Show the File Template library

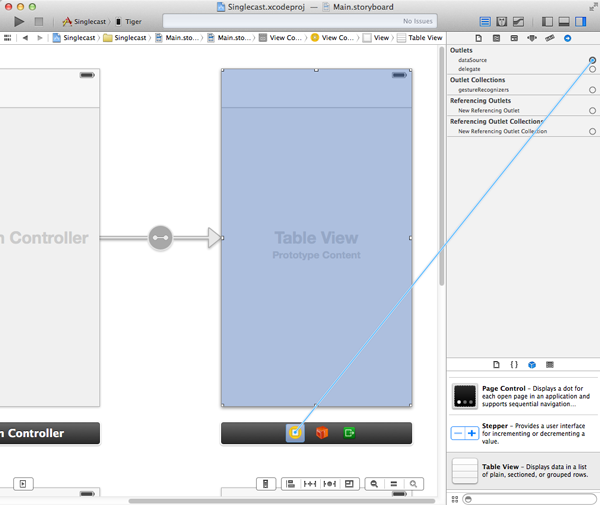[x=496, y=365]
